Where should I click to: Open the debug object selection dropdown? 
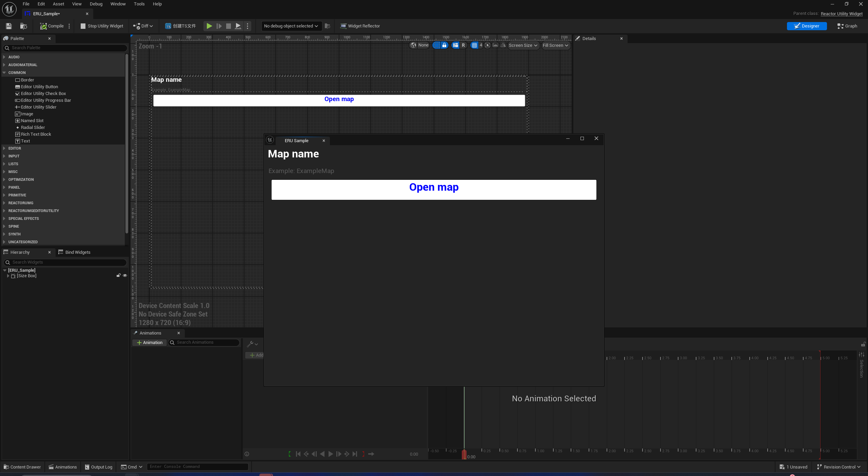291,26
